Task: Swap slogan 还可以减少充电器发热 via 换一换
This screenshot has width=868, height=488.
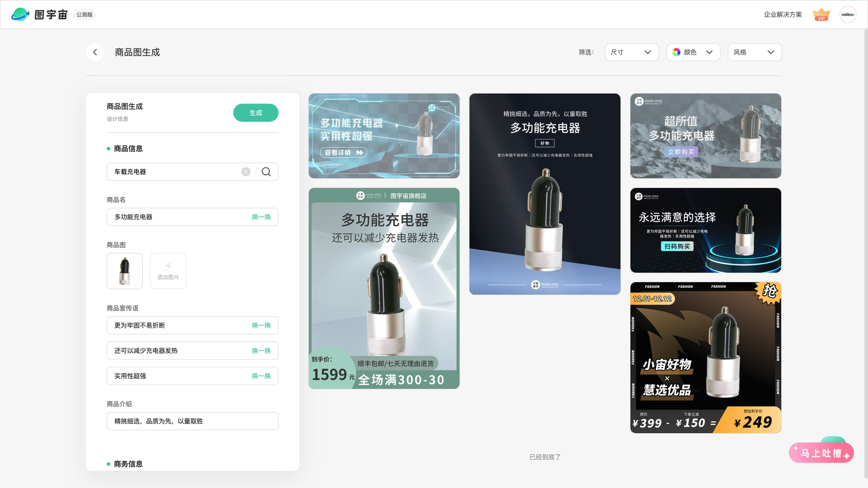Action: (261, 351)
